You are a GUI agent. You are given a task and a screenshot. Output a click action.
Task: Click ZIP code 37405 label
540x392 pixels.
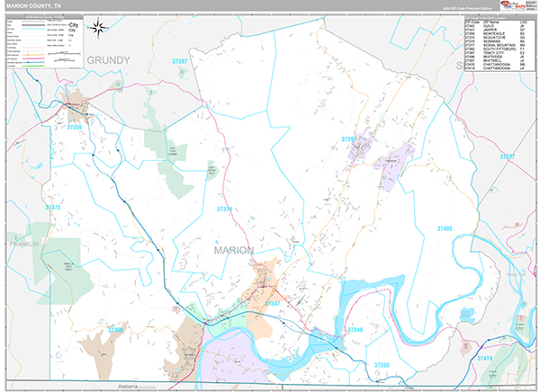point(443,228)
